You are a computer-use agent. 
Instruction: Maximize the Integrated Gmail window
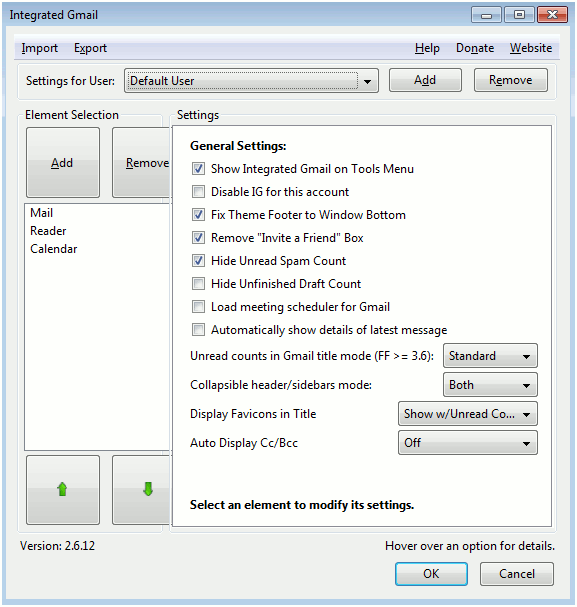519,15
